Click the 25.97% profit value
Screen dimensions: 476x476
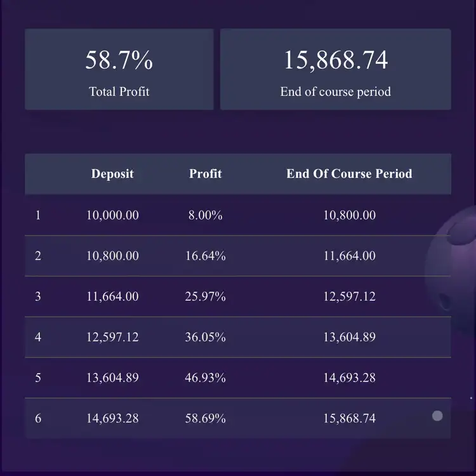205,296
